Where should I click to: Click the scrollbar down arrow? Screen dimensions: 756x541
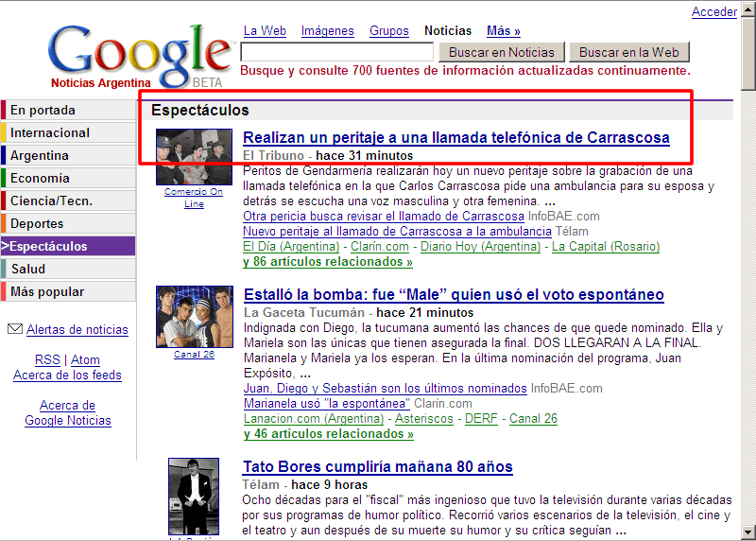[748, 532]
